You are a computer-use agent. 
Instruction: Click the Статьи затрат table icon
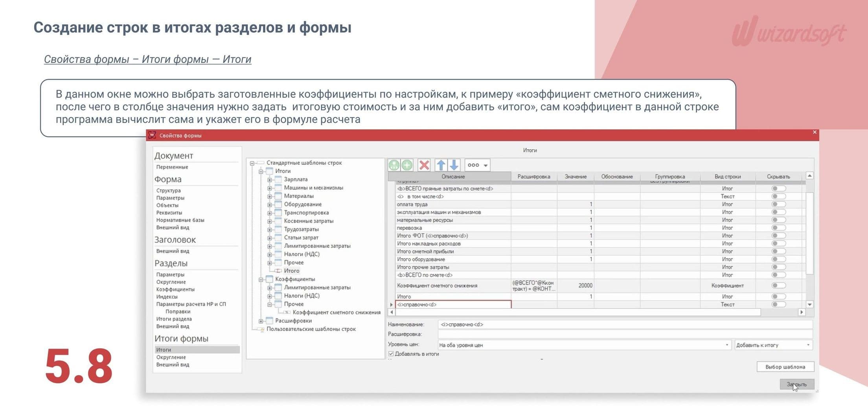[x=278, y=237]
